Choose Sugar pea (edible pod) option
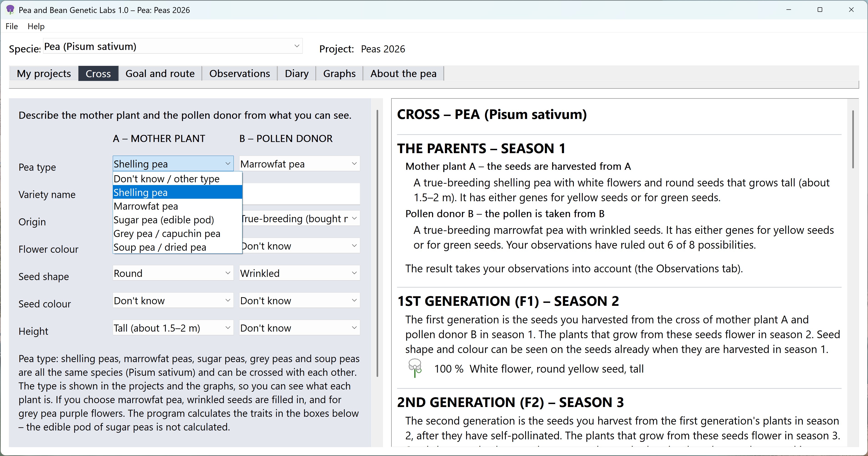This screenshot has width=868, height=456. (177, 220)
